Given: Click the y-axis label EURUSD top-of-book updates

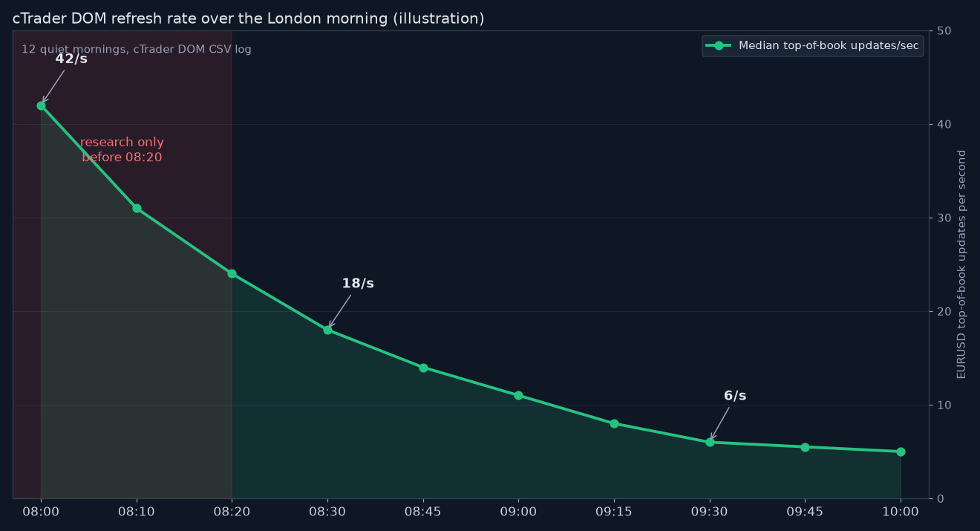Looking at the screenshot, I should [x=962, y=264].
